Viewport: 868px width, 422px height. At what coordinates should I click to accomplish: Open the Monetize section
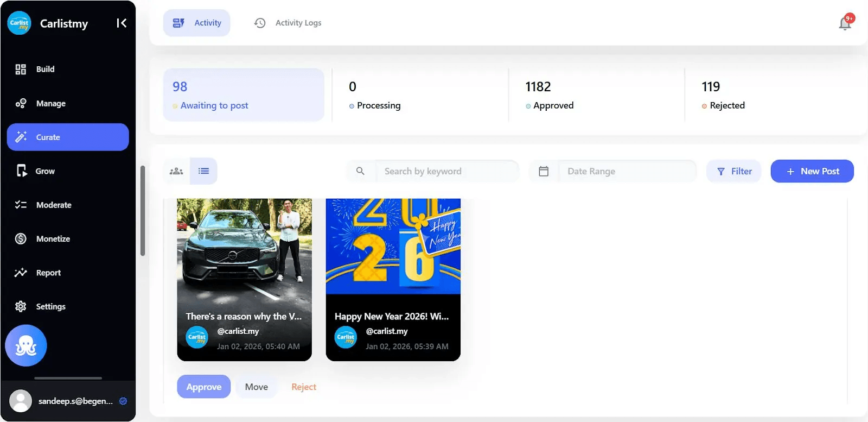(x=68, y=238)
